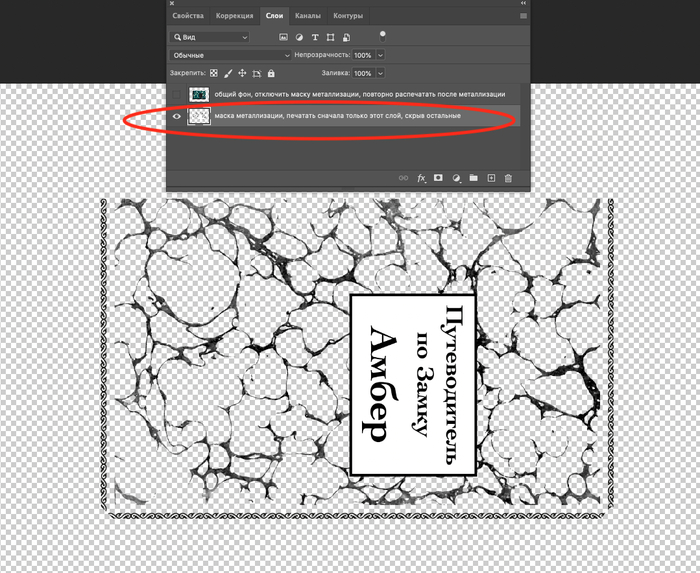Filter layers by pixel layer icon
This screenshot has height=573, width=700.
tap(284, 37)
